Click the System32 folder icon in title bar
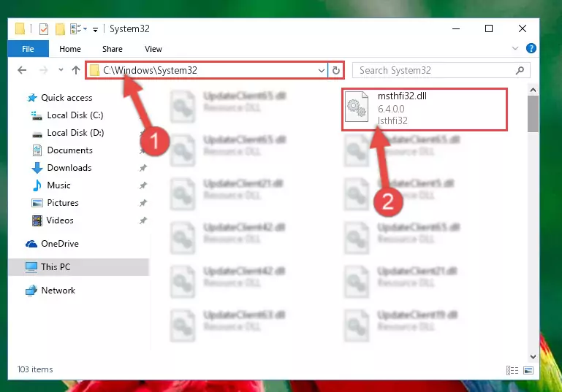 20,28
